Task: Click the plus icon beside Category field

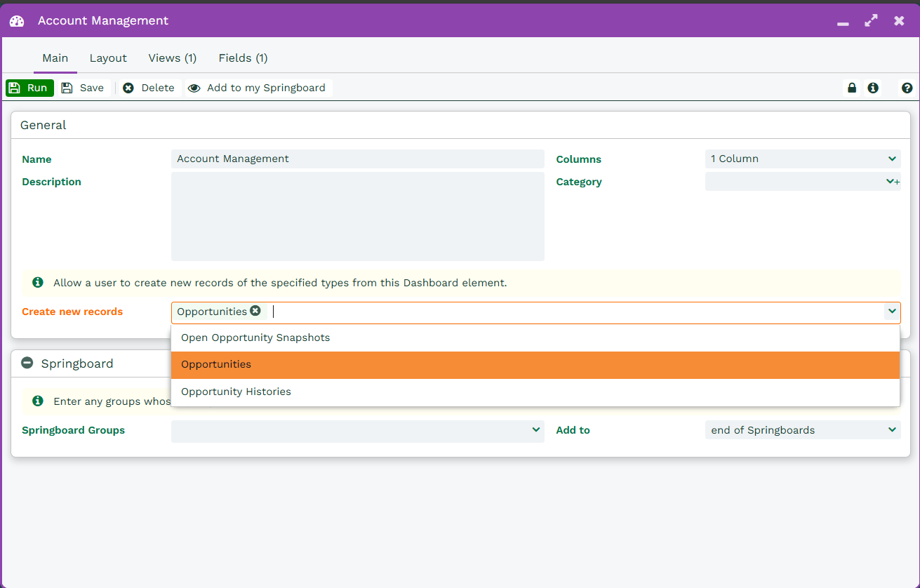Action: coord(897,182)
